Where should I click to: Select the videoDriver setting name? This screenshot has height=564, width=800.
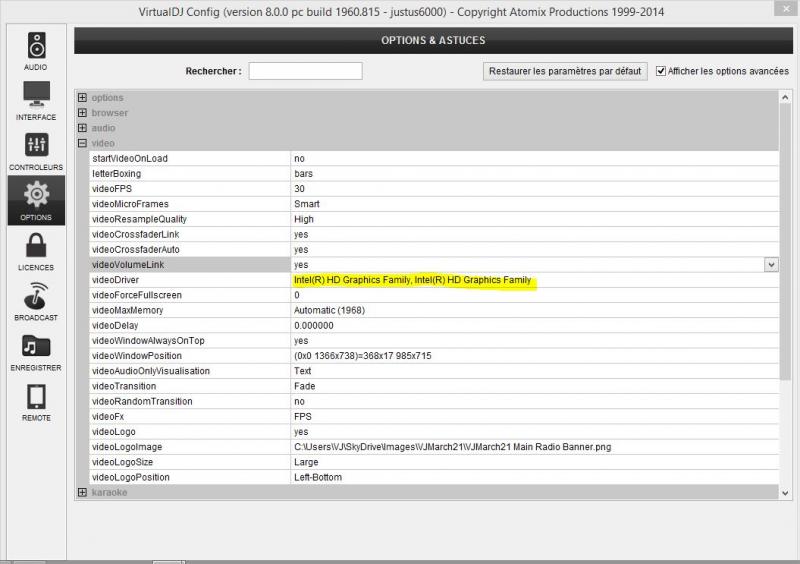tap(115, 280)
